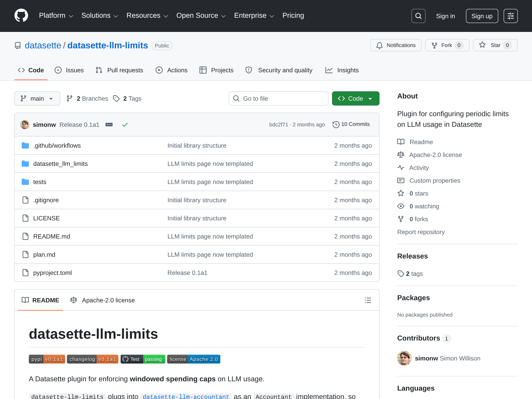Open the pyproject.toml file
The height and width of the screenshot is (399, 532).
click(x=53, y=273)
